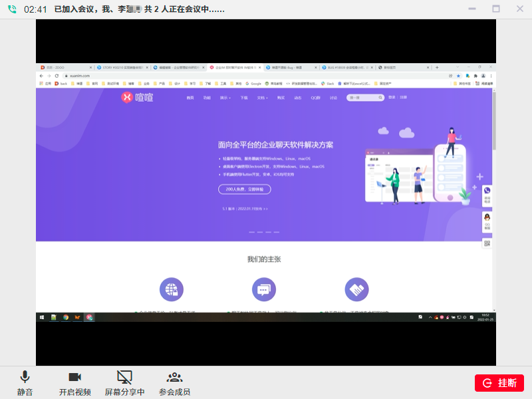
Task: Click 200人免费,立即体验 button in shared page
Action: coord(244,190)
